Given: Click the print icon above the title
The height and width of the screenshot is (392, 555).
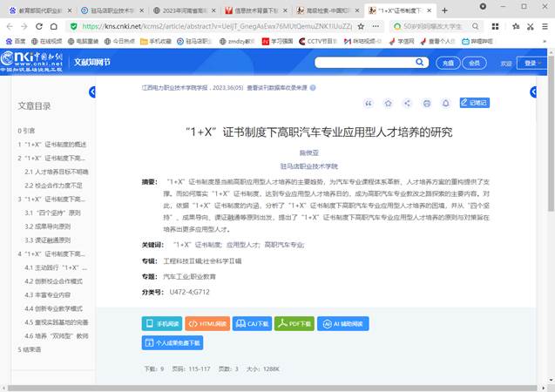Looking at the screenshot, I should [427, 104].
